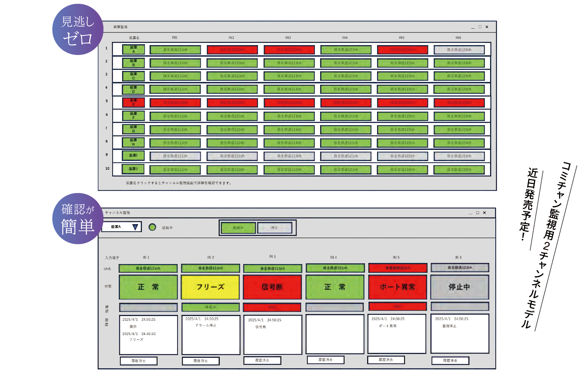588x376 pixels.
Task: Click red IN2 channel cell of row 1
Action: tap(232, 50)
